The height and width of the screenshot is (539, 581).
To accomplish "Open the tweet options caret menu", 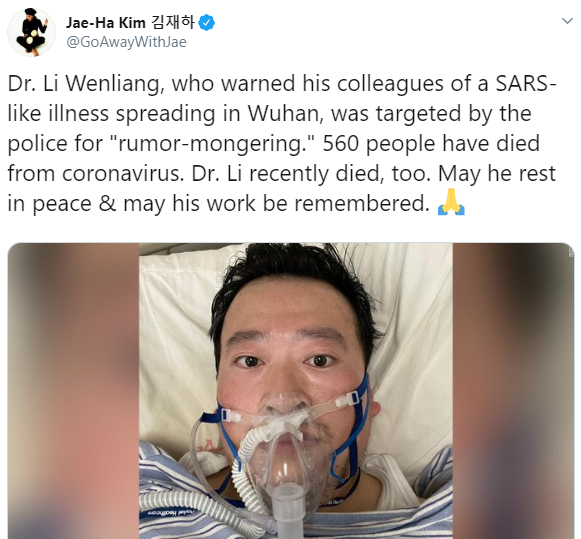I will tap(567, 21).
